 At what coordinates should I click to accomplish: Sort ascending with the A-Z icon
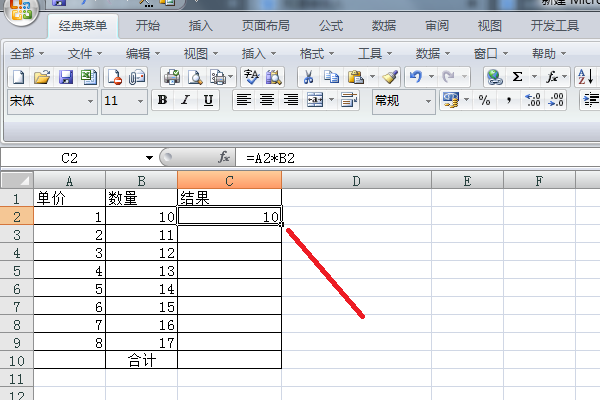click(585, 77)
